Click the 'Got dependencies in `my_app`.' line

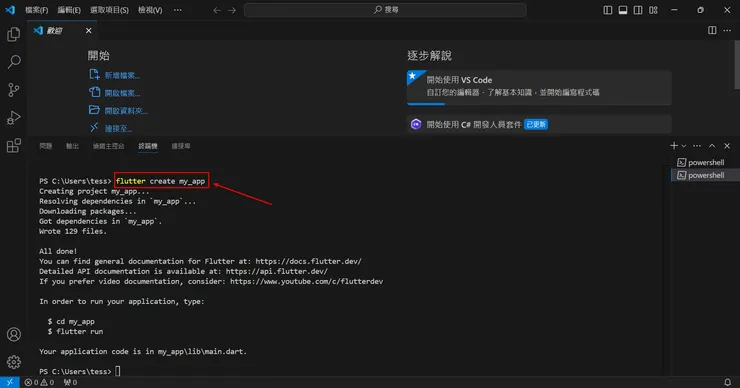click(x=101, y=221)
